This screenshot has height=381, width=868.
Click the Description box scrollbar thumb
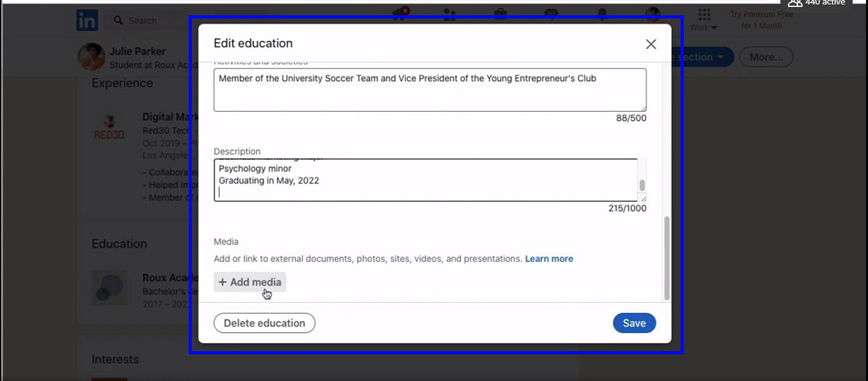coord(642,185)
